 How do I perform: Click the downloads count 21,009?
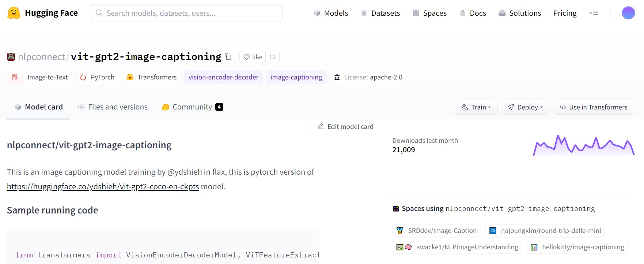coord(404,150)
